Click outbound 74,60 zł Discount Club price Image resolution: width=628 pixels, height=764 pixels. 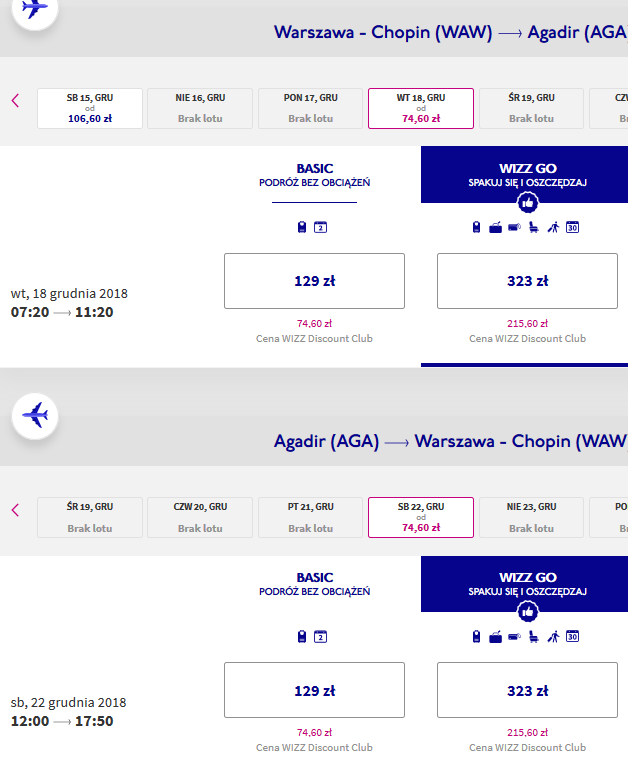point(314,324)
